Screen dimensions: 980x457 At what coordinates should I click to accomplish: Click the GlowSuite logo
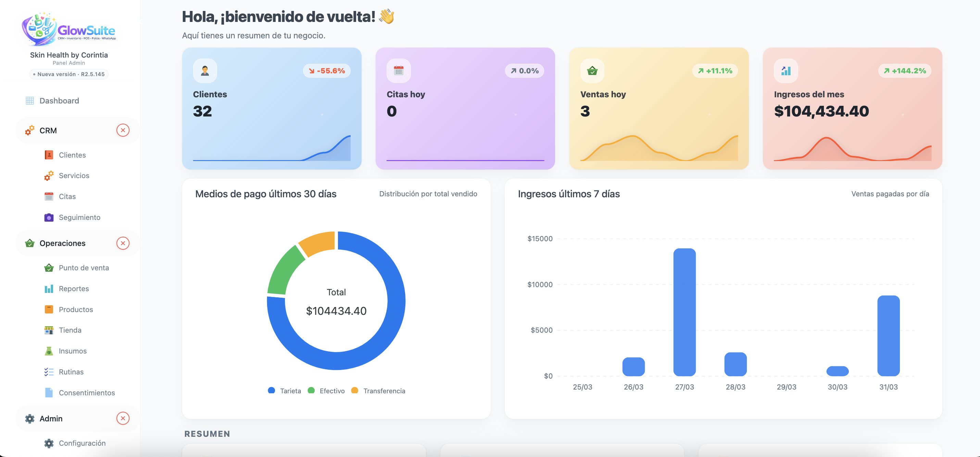click(x=69, y=29)
